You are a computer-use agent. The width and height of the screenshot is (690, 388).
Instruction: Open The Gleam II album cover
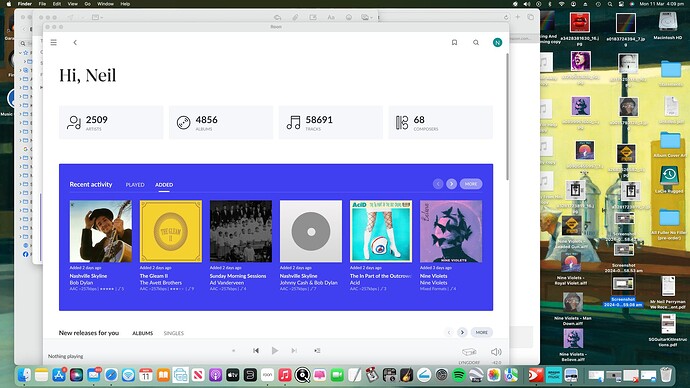[171, 231]
